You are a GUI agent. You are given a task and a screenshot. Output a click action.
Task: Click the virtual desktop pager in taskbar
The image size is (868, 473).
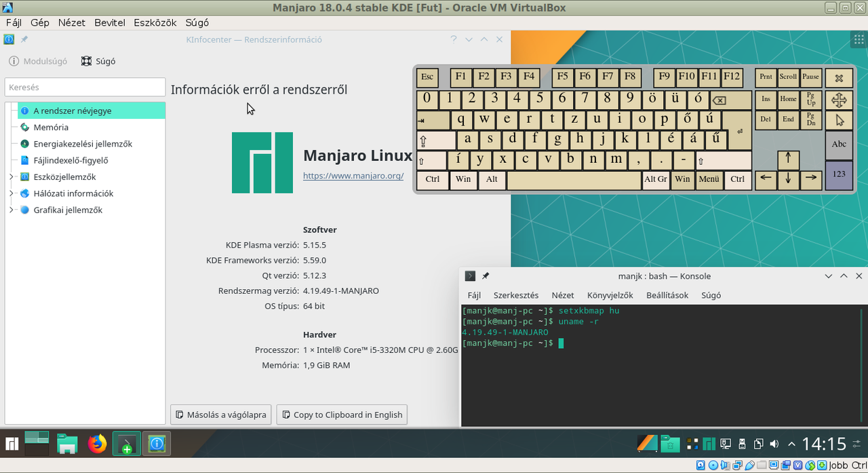(x=37, y=444)
